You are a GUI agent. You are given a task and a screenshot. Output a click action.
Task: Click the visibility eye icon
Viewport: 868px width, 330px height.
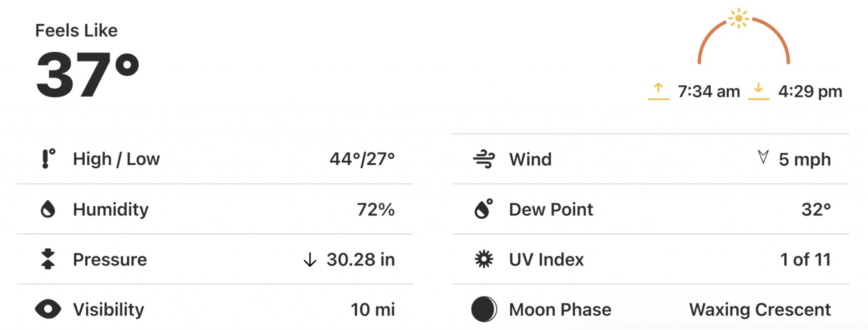click(48, 309)
